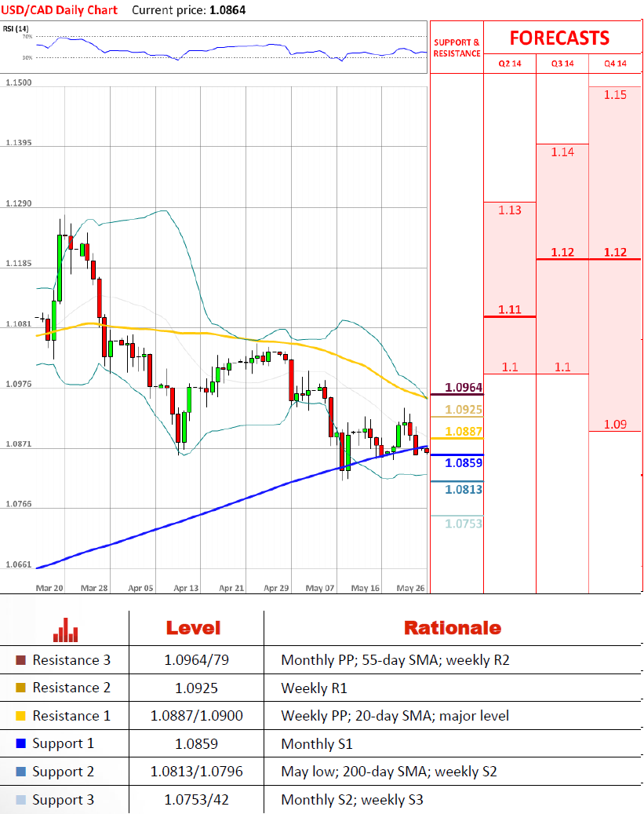Image resolution: width=644 pixels, height=814 pixels.
Task: Click the 1.15 forecast value in Q4 14
Action: tap(615, 95)
